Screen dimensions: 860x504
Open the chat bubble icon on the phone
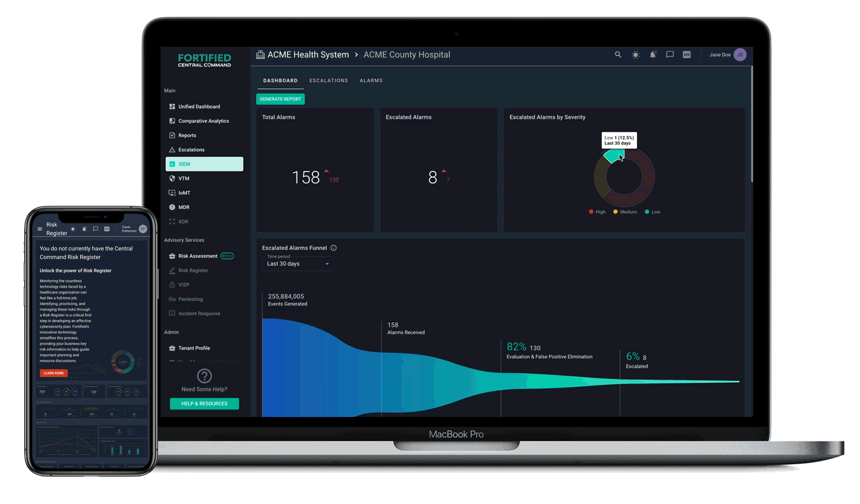coord(96,229)
